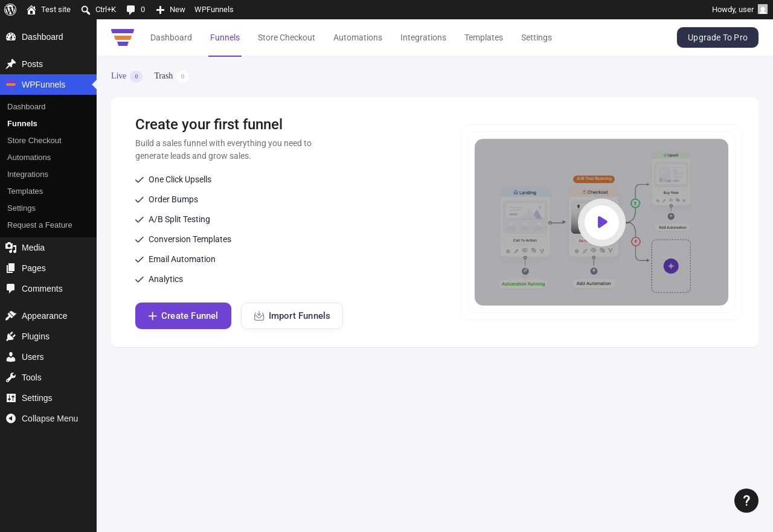Click the WordPress logo in admin bar
The height and width of the screenshot is (532, 773).
[10, 10]
